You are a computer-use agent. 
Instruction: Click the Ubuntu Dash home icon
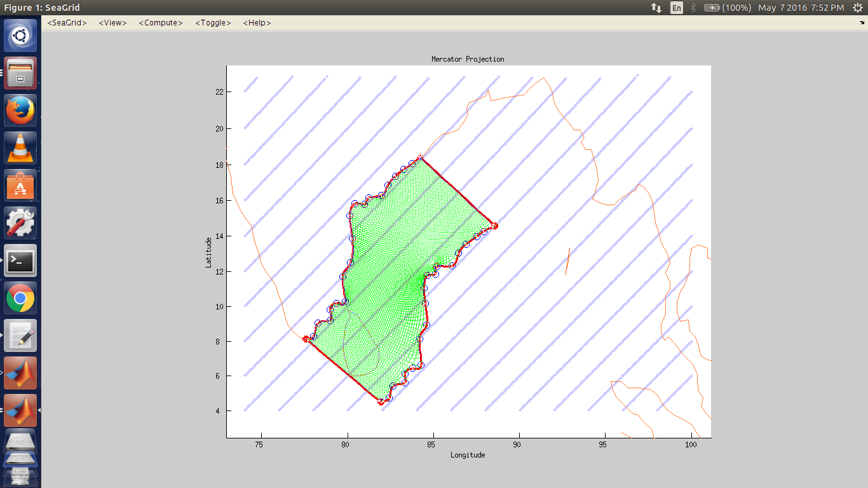tap(20, 36)
